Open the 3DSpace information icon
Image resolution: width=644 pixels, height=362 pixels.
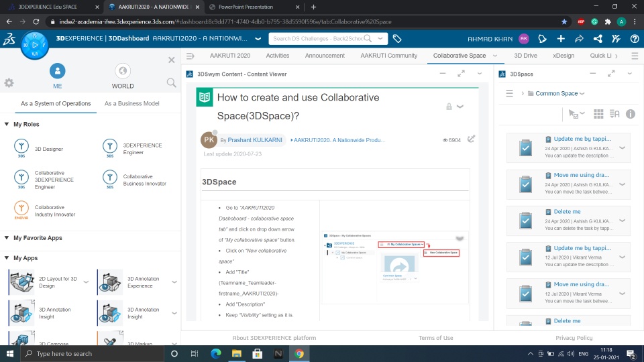click(x=631, y=114)
